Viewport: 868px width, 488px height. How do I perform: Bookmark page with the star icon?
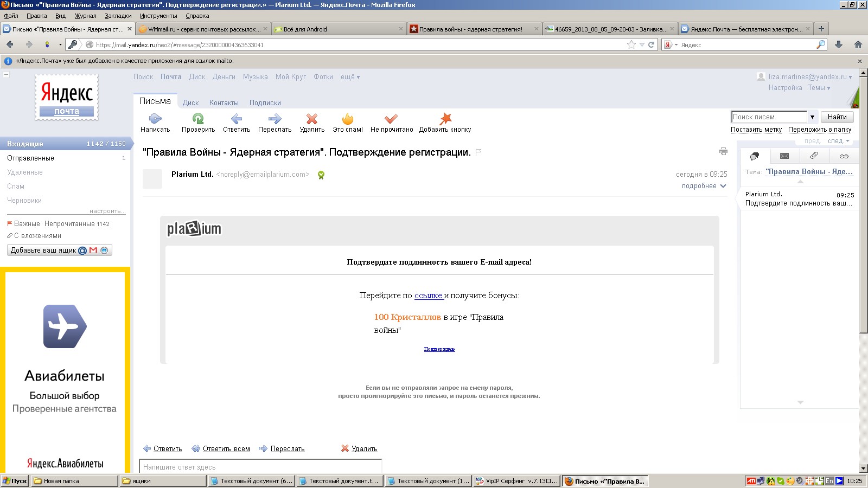[631, 44]
